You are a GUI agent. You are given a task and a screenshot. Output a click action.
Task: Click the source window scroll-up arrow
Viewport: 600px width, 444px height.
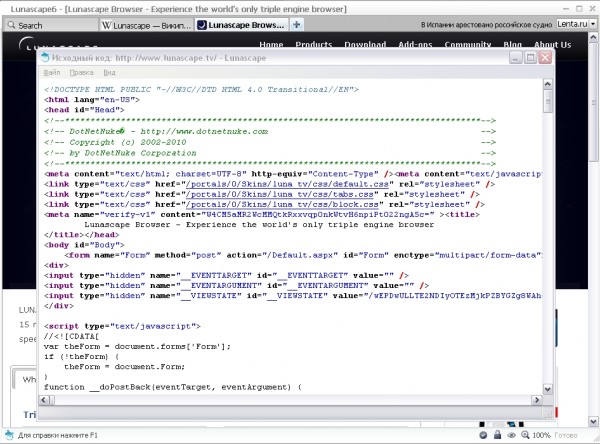pyautogui.click(x=548, y=84)
